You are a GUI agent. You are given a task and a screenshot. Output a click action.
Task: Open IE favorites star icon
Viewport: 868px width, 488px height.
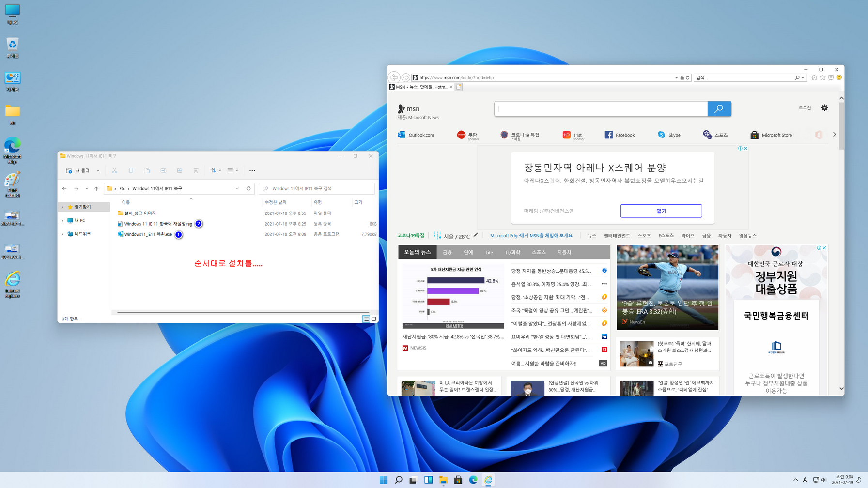pyautogui.click(x=822, y=77)
